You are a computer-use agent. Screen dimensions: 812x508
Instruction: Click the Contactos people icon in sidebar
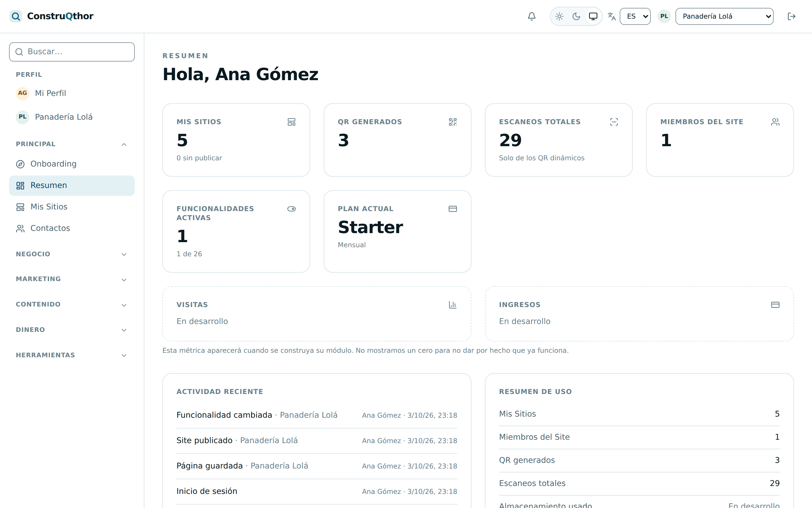(x=20, y=229)
